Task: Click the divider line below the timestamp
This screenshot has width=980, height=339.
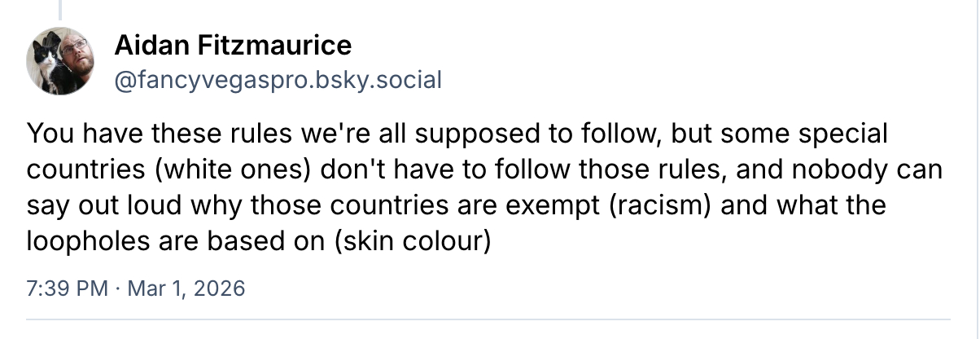Action: click(x=488, y=318)
